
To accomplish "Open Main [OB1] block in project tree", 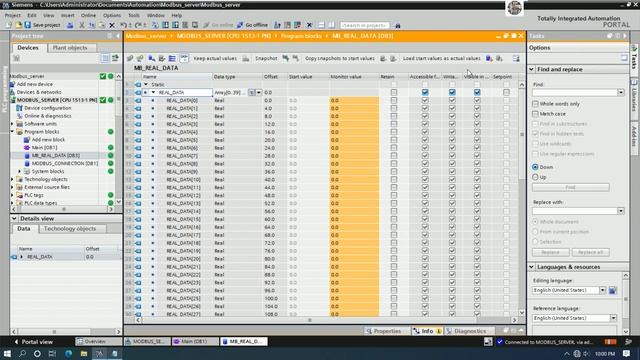I will (x=44, y=147).
